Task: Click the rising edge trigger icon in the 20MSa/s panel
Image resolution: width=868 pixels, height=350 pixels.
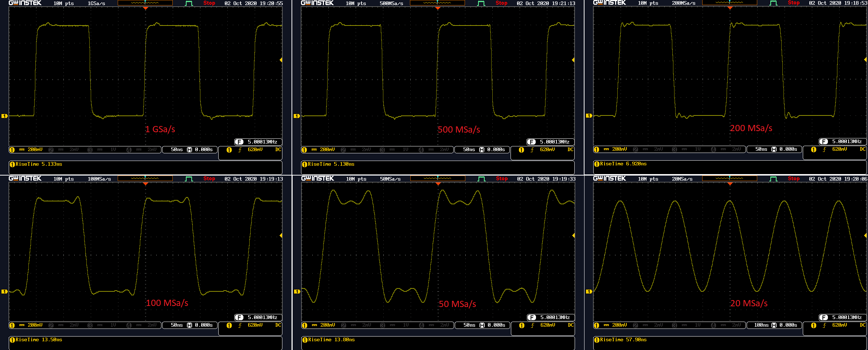Action: tap(824, 325)
